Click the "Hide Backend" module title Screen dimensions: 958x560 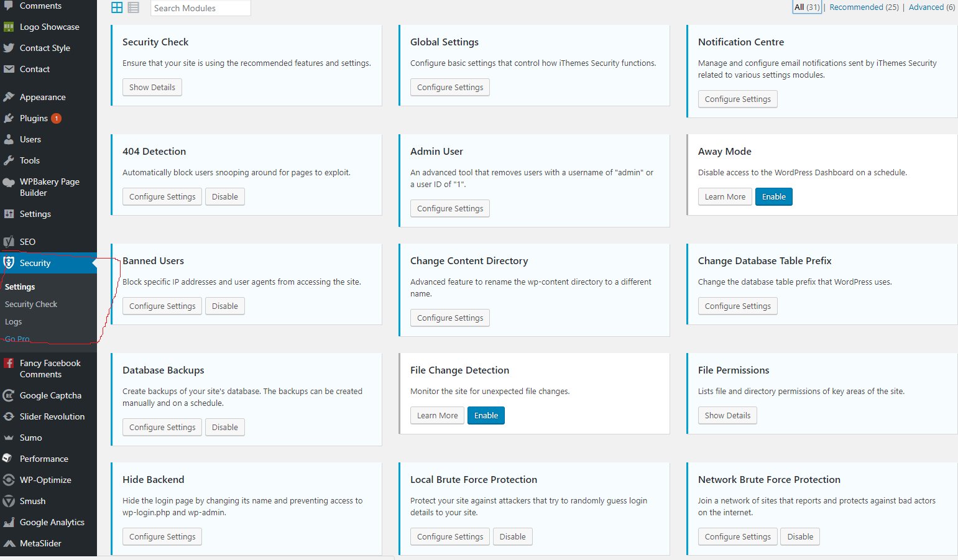tap(154, 480)
